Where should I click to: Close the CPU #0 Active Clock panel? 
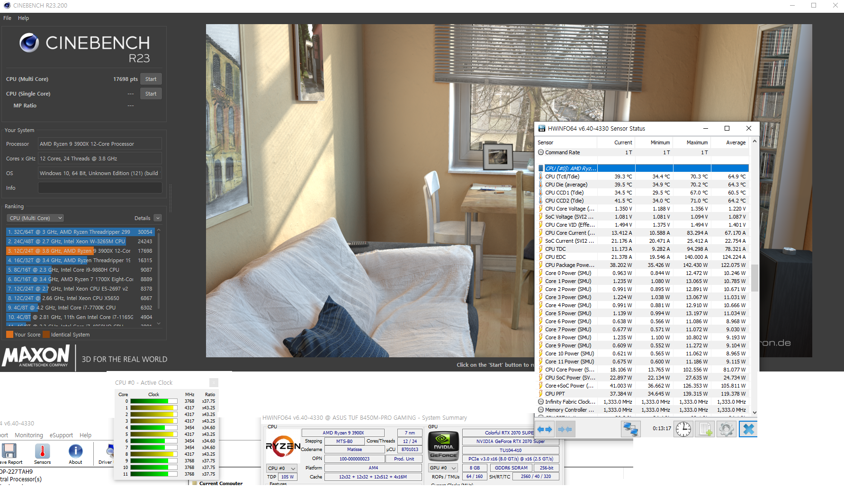[214, 382]
